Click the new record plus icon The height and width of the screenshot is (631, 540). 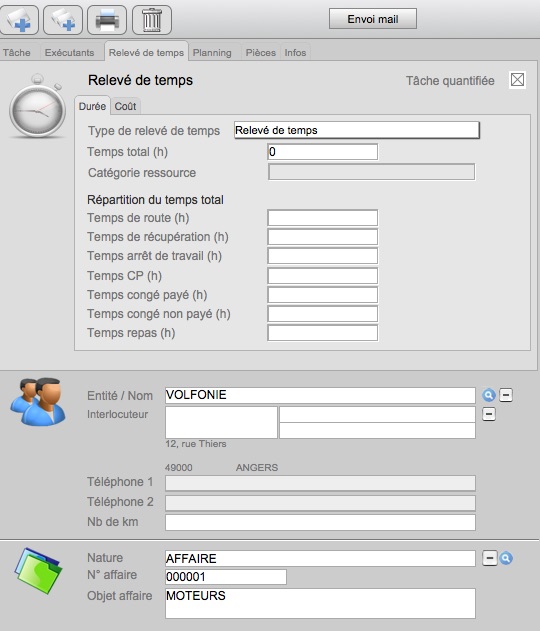click(x=19, y=19)
